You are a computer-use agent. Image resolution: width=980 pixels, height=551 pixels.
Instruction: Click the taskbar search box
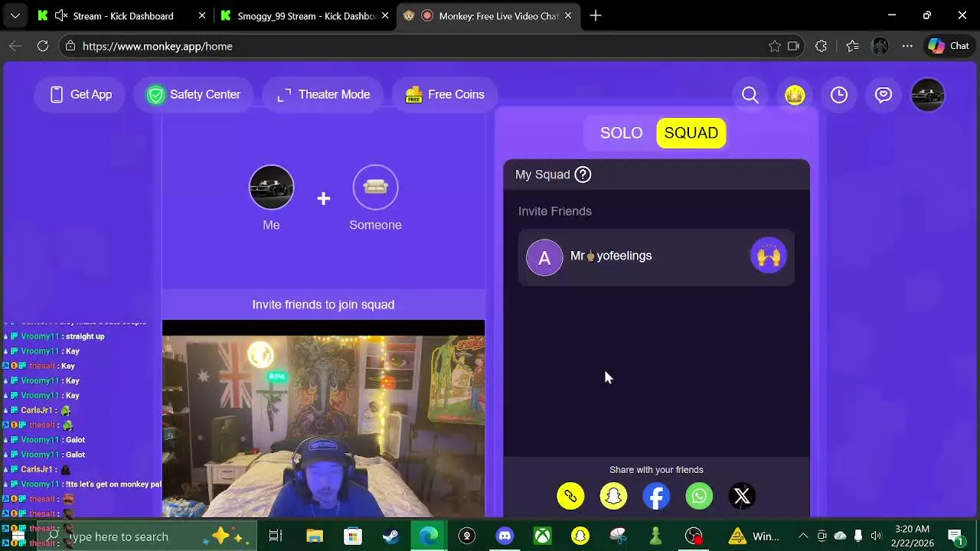tap(148, 536)
